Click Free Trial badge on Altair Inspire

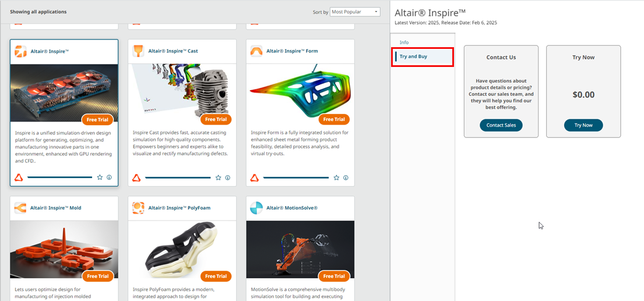click(98, 119)
